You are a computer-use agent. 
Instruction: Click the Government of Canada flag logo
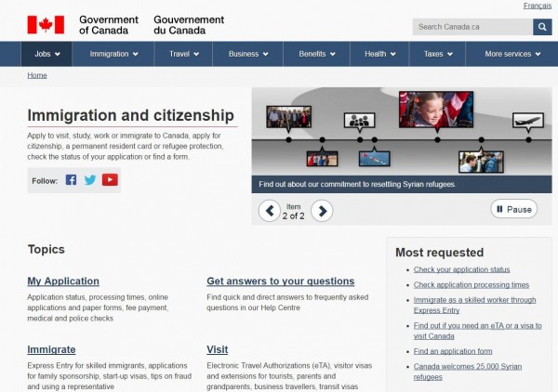click(x=45, y=25)
